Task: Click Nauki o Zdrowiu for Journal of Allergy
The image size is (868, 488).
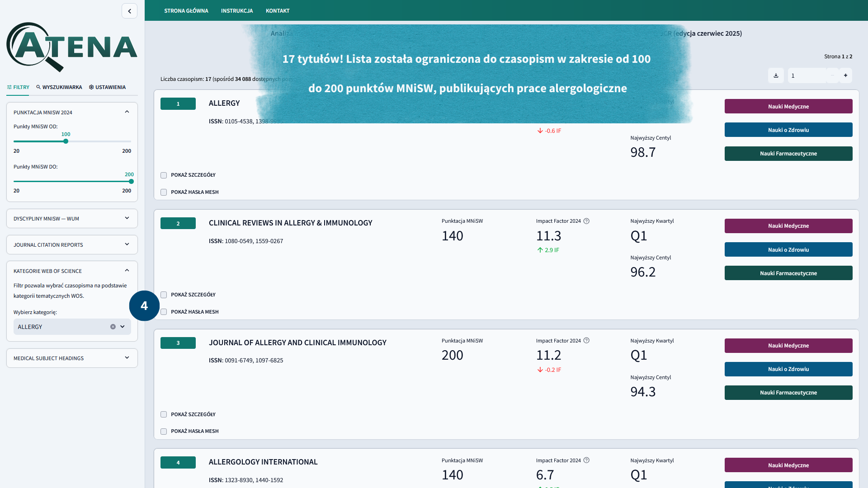Action: (788, 369)
